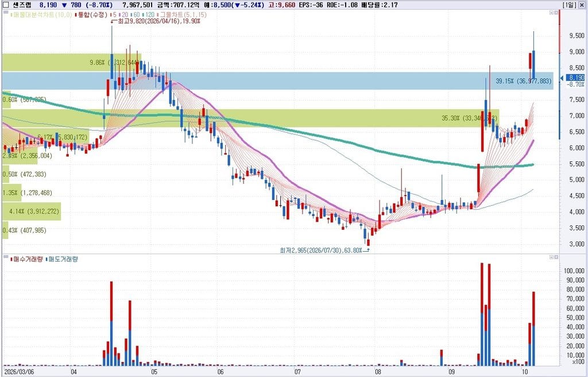This screenshot has width=588, height=377.
Task: Close the volume panel
Action: click(556, 257)
